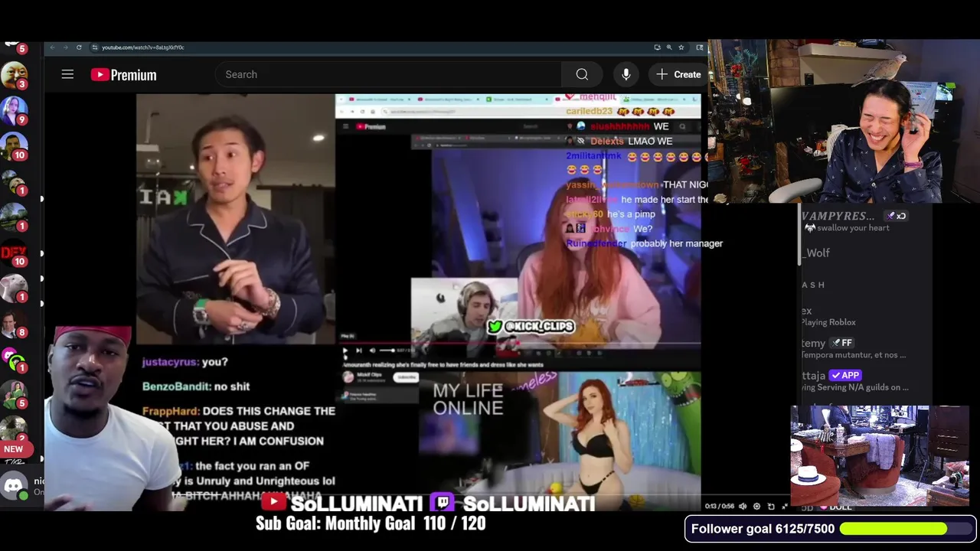The width and height of the screenshot is (980, 551).
Task: Open the suited man avatar Discord server
Action: click(x=14, y=324)
